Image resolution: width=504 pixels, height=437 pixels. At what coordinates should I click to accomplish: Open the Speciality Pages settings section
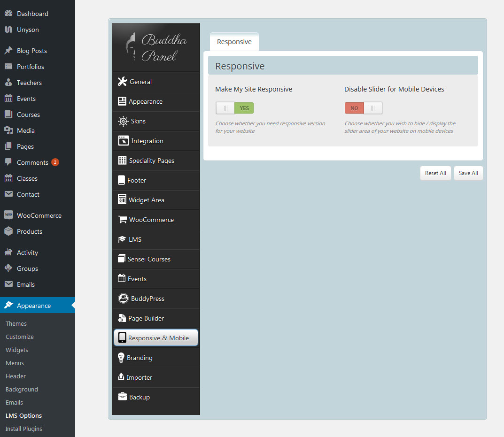[x=151, y=161]
